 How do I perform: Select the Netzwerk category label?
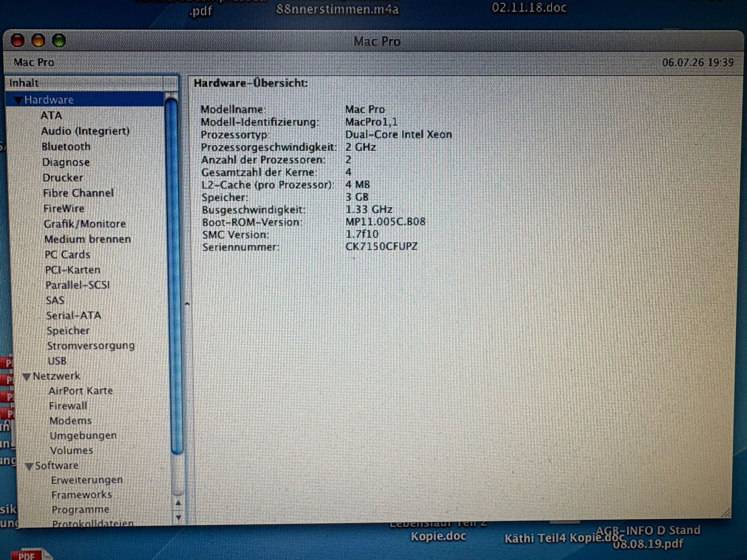click(x=56, y=376)
